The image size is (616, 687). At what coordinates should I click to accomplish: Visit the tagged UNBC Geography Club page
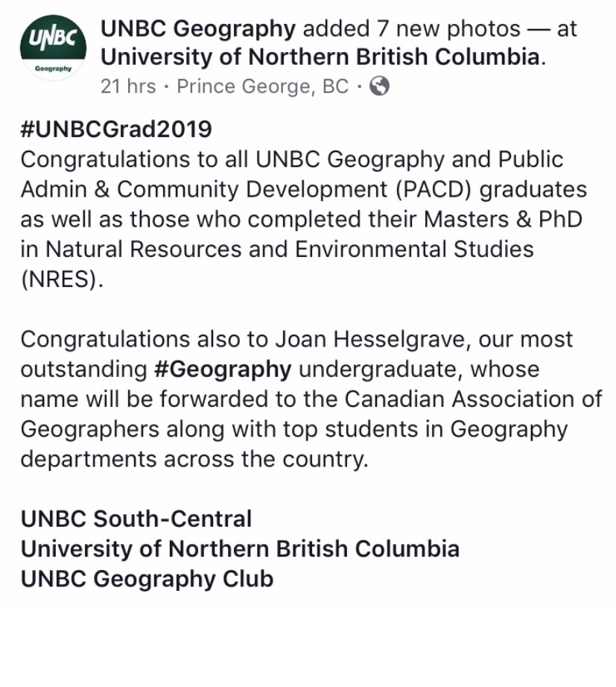pos(147,579)
